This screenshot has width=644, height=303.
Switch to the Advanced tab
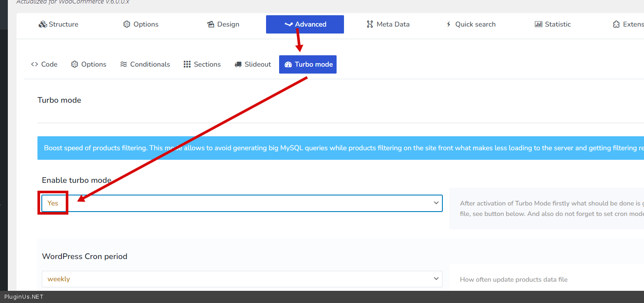[305, 24]
